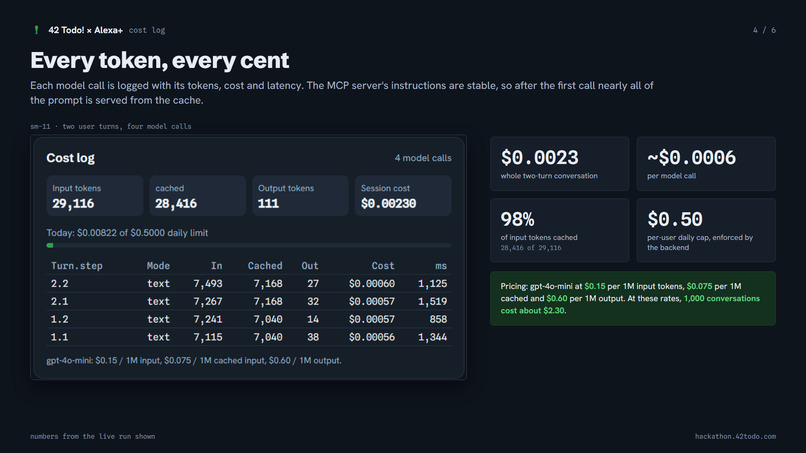Click the '4 model calls' label
The image size is (806, 453).
tap(423, 158)
